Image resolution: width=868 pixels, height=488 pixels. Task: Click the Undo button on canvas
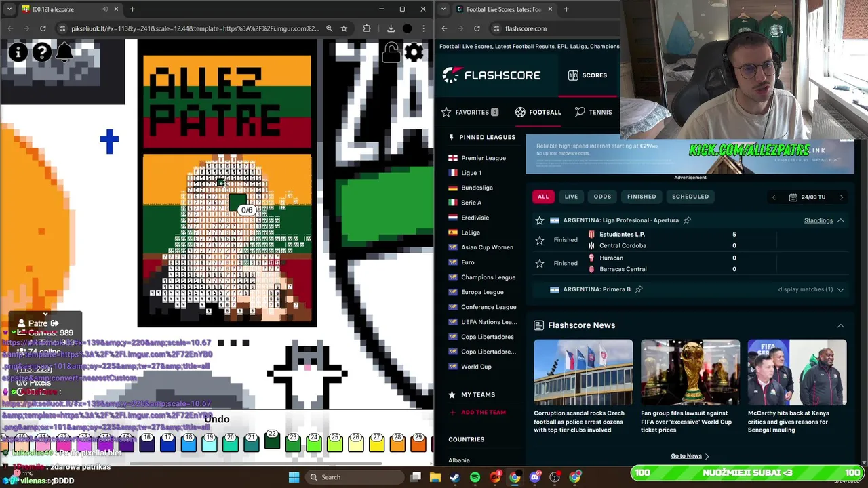(x=217, y=419)
